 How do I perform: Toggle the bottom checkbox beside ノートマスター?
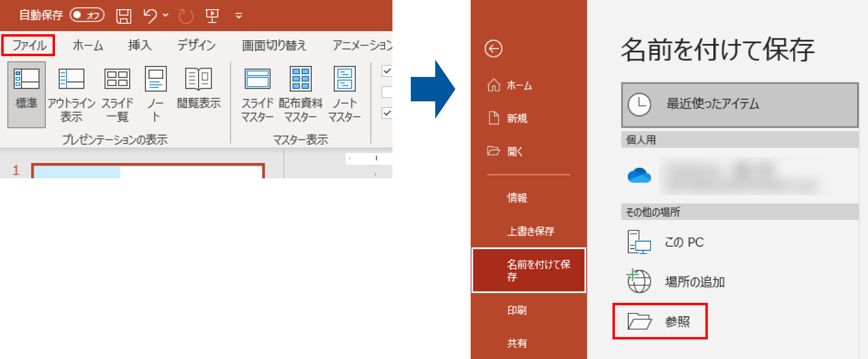(387, 113)
